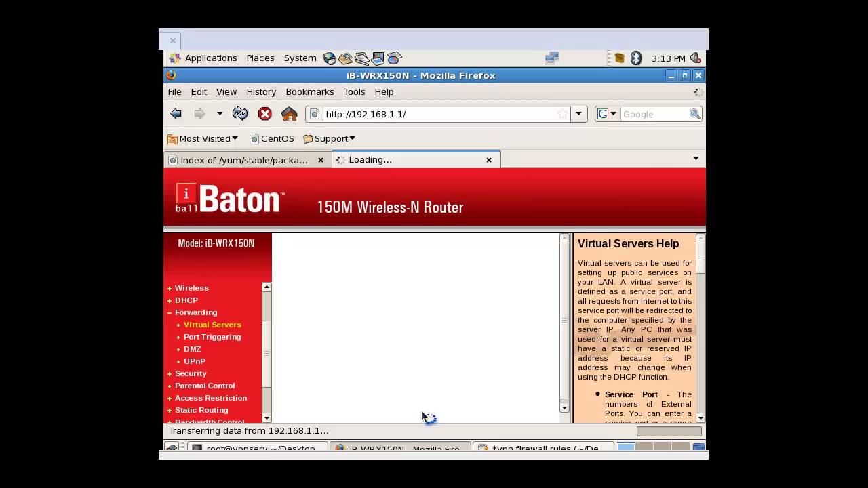Close the Index of /yum tab
Image resolution: width=868 pixels, height=488 pixels.
(x=321, y=160)
